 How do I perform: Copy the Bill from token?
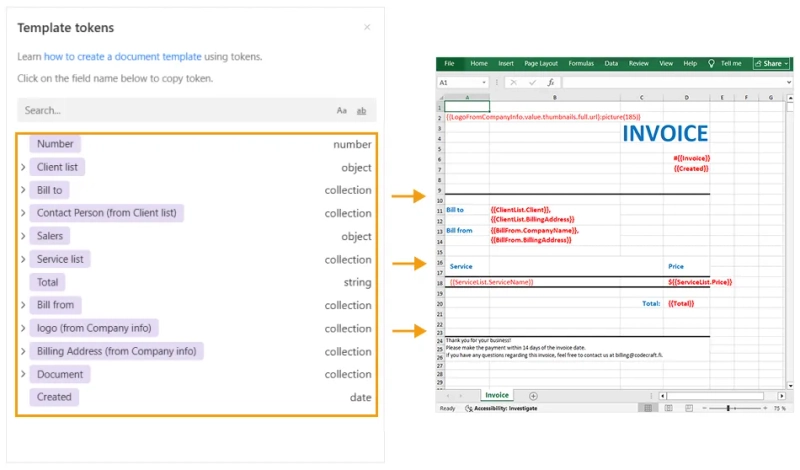55,305
